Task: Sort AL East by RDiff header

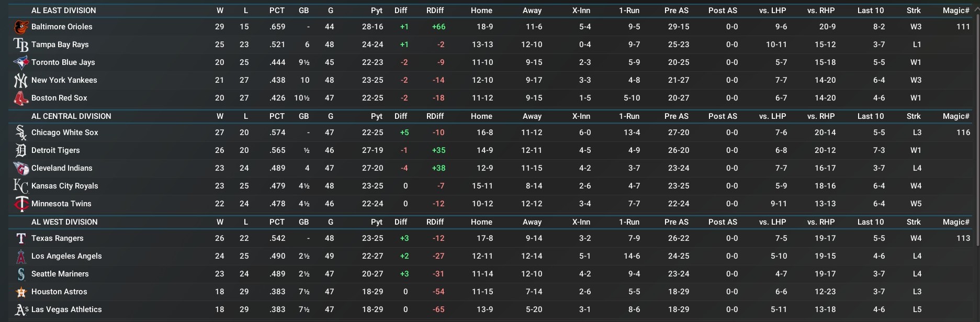Action: [435, 10]
